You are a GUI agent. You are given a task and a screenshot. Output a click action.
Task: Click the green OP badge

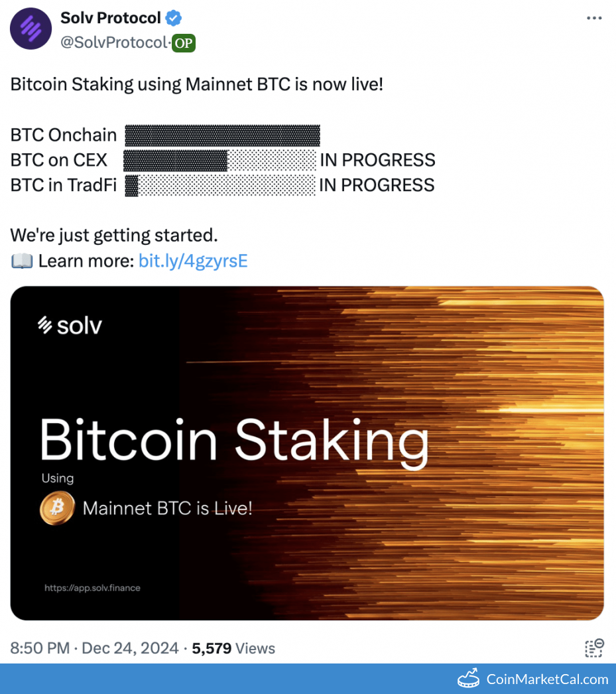183,43
